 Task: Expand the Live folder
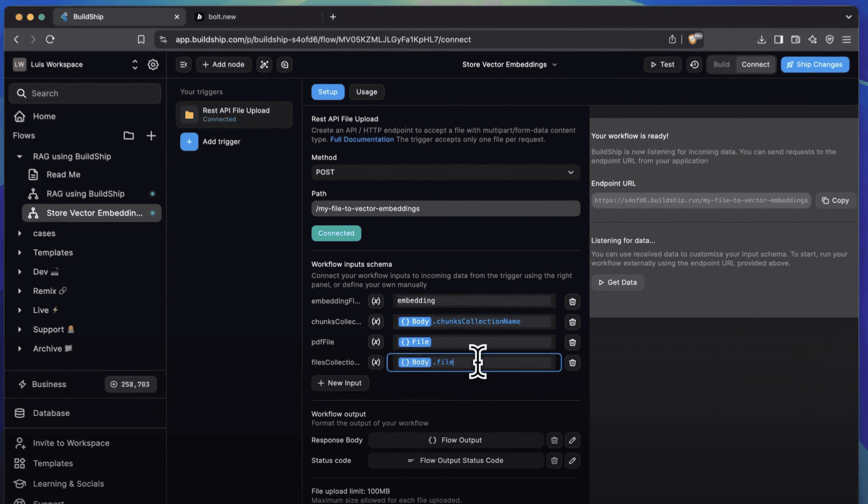pos(19,310)
